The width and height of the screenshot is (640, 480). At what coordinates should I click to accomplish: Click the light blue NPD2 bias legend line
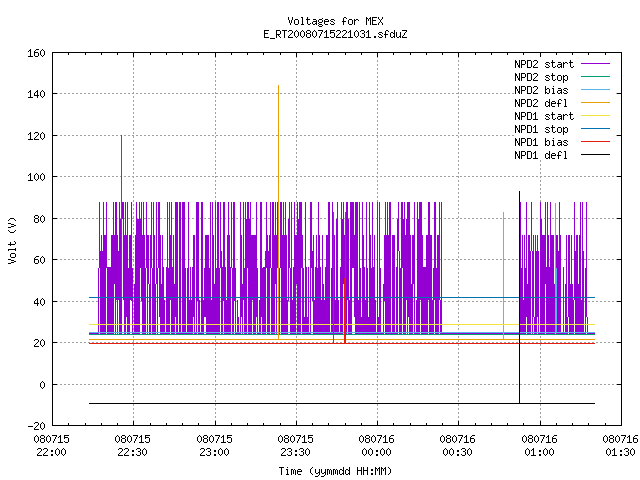(x=596, y=90)
